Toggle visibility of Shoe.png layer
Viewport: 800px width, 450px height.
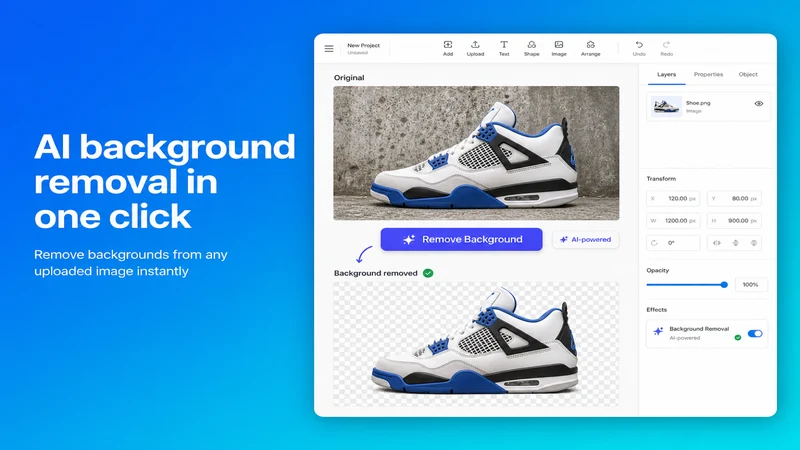point(759,104)
